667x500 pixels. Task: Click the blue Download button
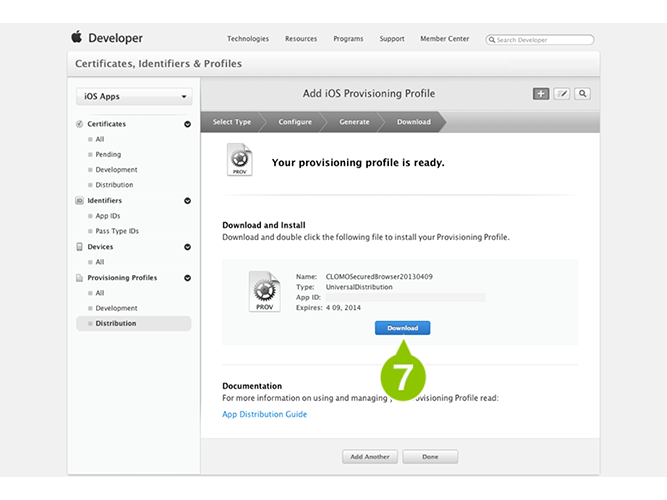pos(402,328)
